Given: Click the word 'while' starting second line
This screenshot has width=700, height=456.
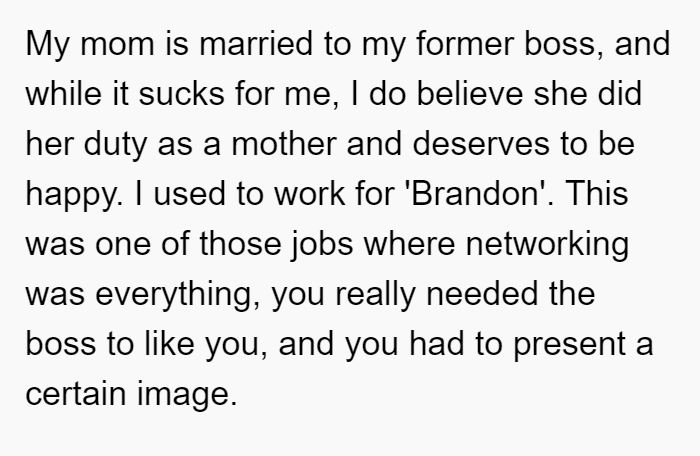Looking at the screenshot, I should (x=63, y=94).
